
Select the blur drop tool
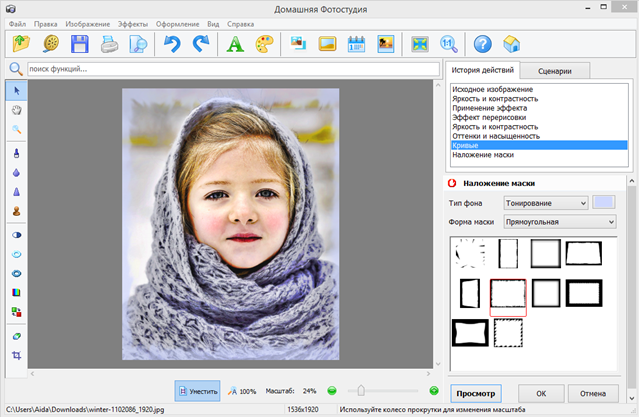(17, 173)
